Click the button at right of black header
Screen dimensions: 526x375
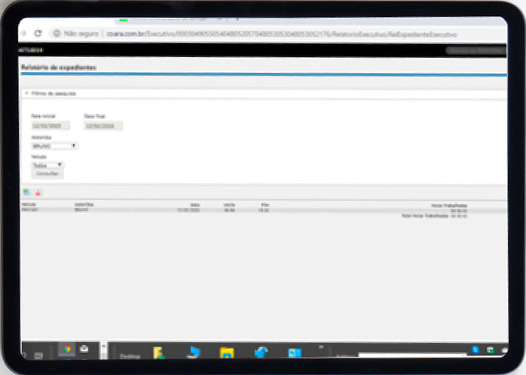(x=476, y=50)
